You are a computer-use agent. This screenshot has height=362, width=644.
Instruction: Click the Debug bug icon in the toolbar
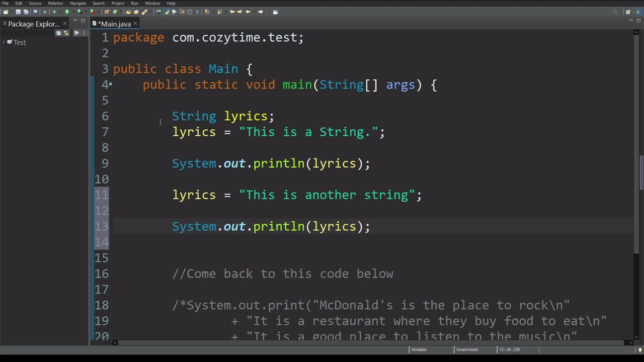[x=54, y=12]
